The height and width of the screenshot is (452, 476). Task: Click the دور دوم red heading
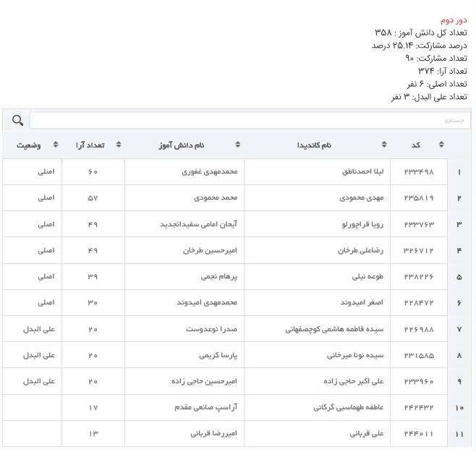[x=454, y=21]
